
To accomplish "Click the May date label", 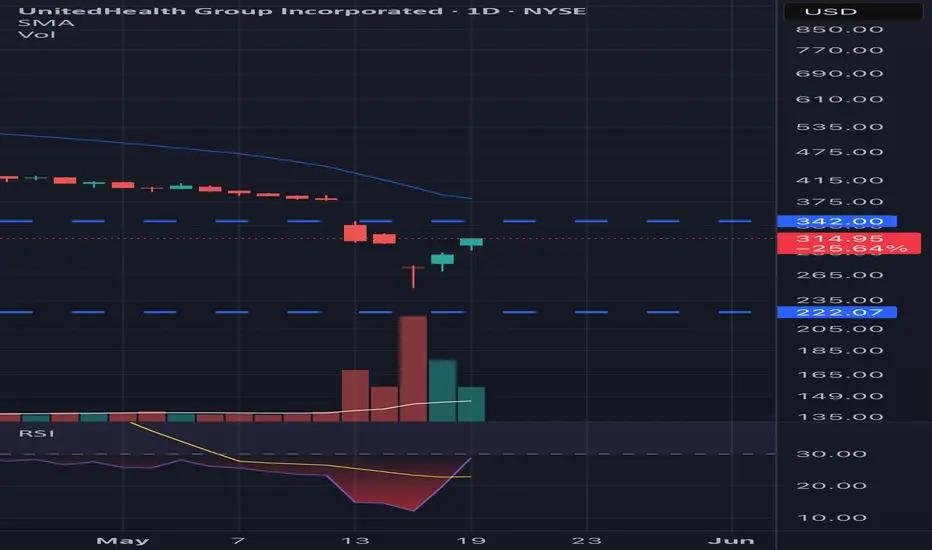I will (x=122, y=540).
